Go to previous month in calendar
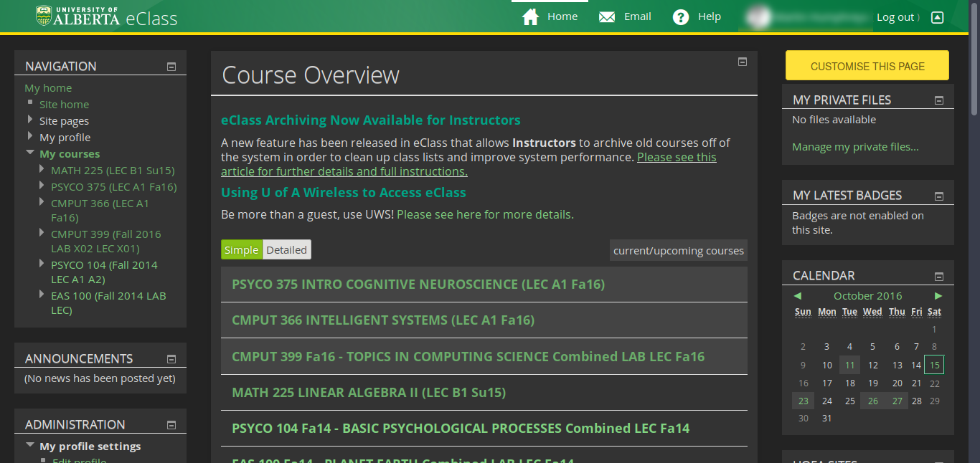 point(797,296)
